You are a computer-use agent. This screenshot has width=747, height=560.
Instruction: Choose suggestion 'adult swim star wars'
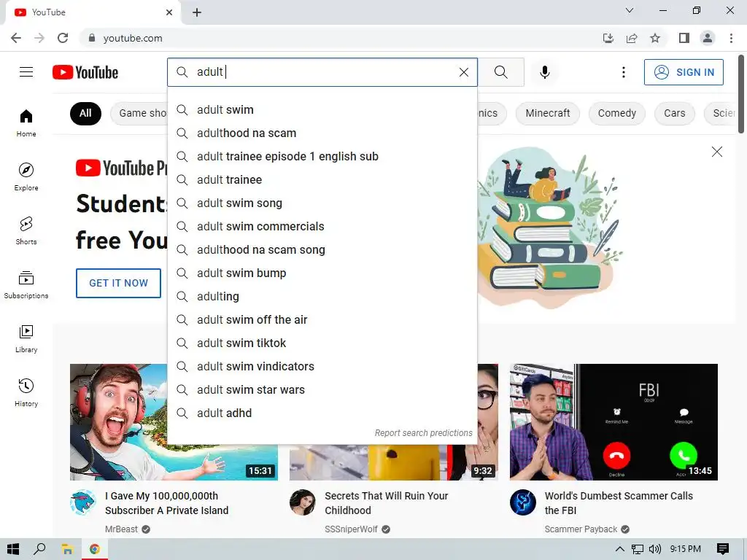(x=322, y=389)
